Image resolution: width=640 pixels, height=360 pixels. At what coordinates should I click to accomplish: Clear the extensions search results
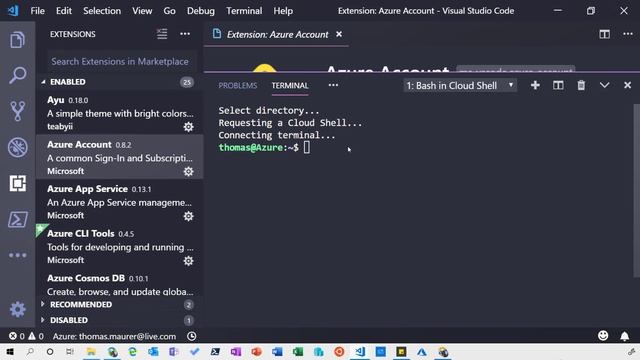pos(162,34)
